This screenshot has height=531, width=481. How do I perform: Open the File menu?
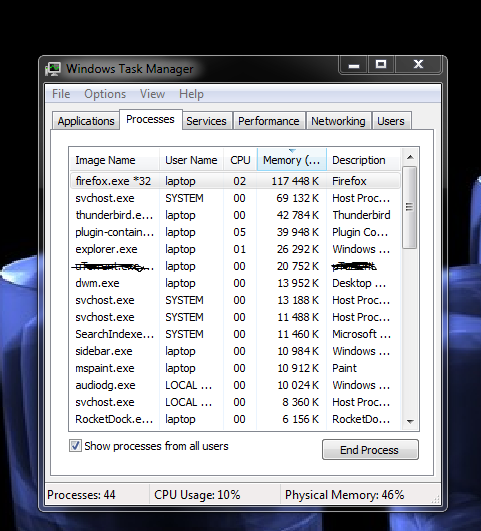coord(61,94)
